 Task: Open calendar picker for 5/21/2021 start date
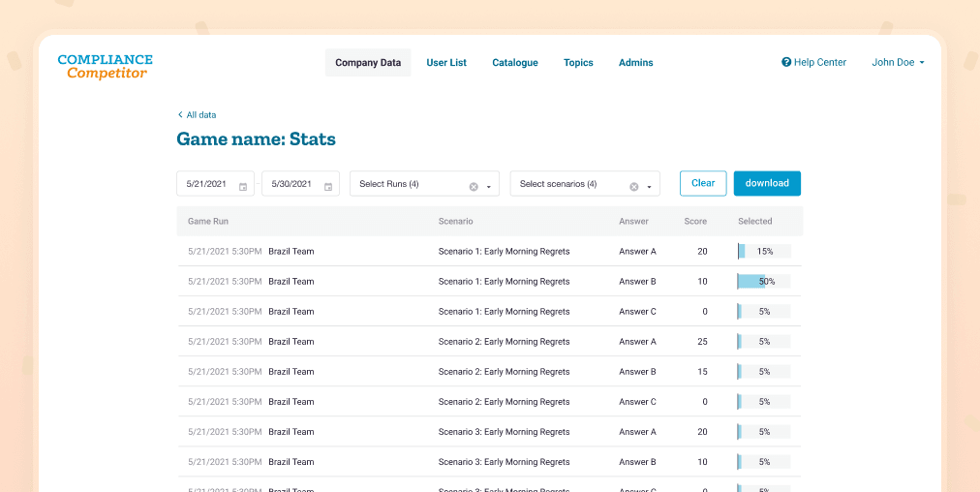(x=243, y=186)
